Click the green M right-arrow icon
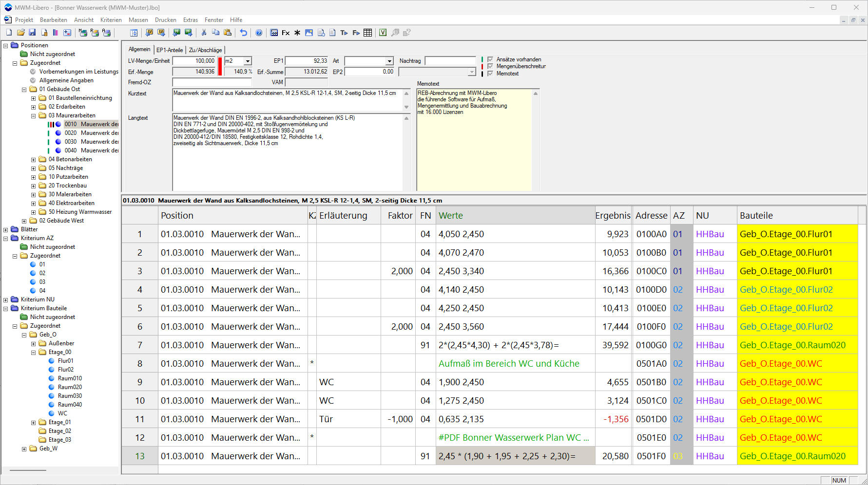Screen dimensions: 868x485 189,33
